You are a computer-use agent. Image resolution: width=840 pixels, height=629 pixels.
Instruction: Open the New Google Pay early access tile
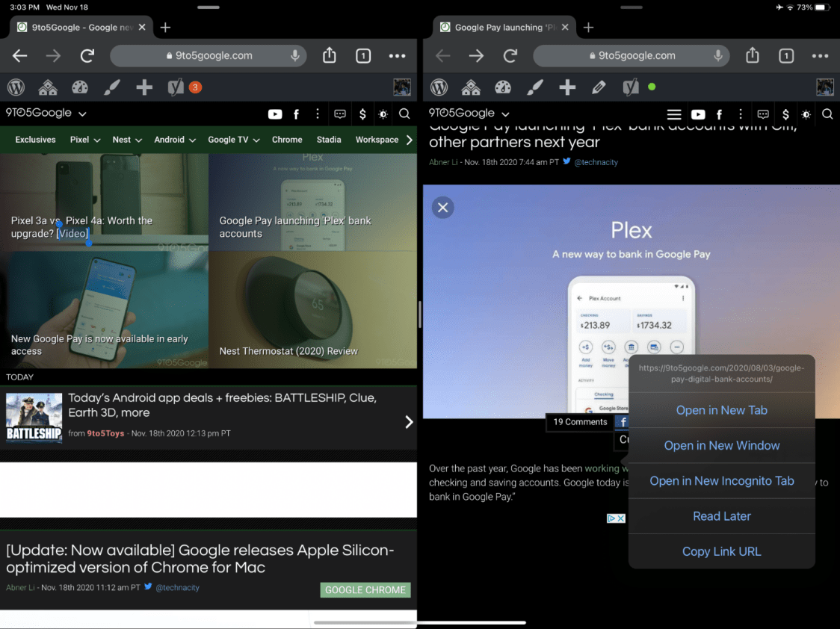coord(104,309)
